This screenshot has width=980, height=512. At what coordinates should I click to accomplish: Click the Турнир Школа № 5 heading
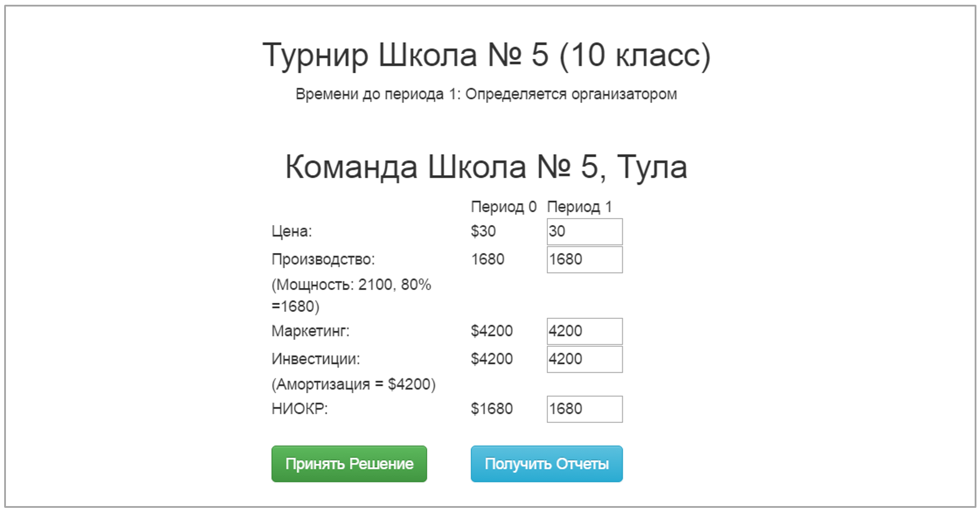pos(486,55)
